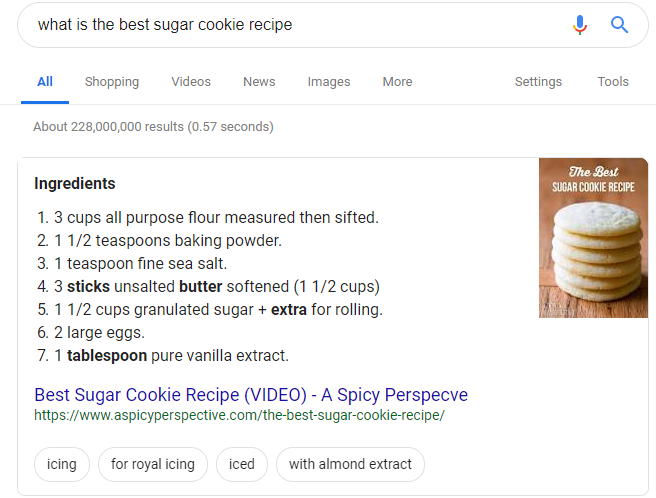This screenshot has height=498, width=656.
Task: Go to the News tab
Action: (x=259, y=82)
